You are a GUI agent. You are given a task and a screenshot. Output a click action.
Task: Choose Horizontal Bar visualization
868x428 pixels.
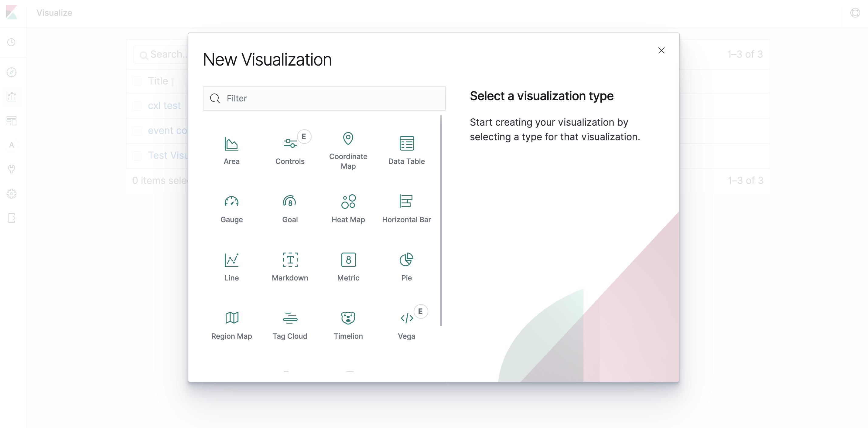(406, 209)
